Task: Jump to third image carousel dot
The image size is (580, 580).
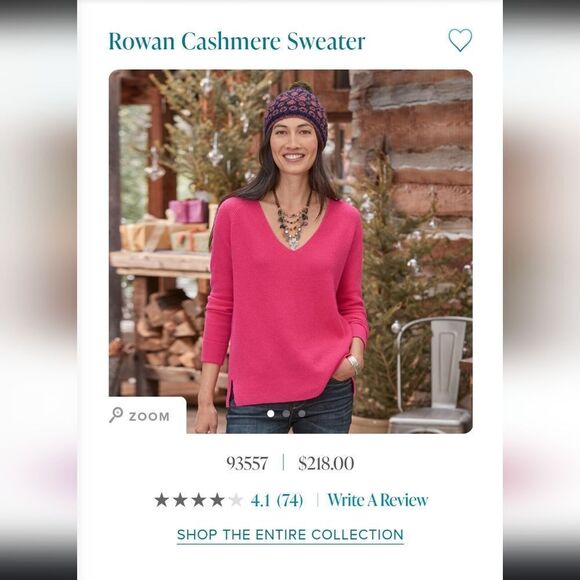Action: coord(302,414)
